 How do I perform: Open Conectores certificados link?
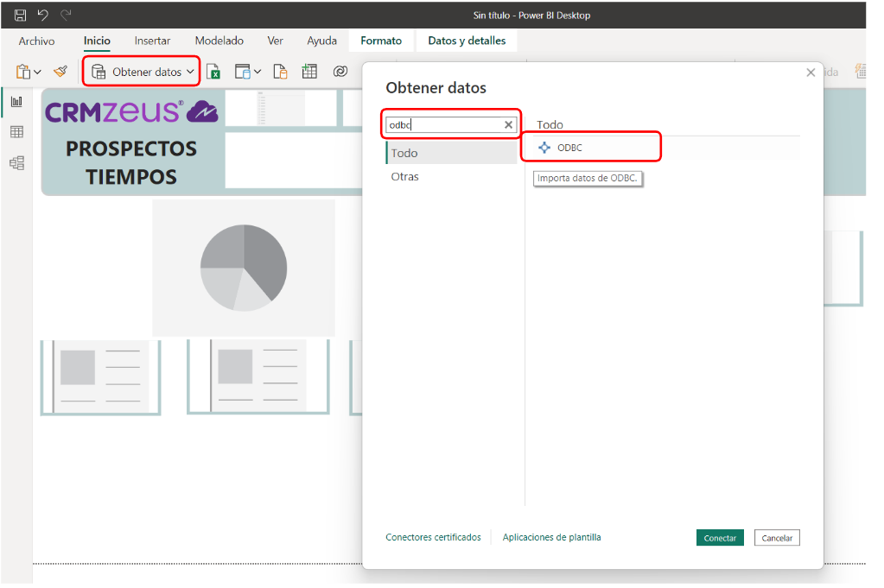(x=434, y=537)
